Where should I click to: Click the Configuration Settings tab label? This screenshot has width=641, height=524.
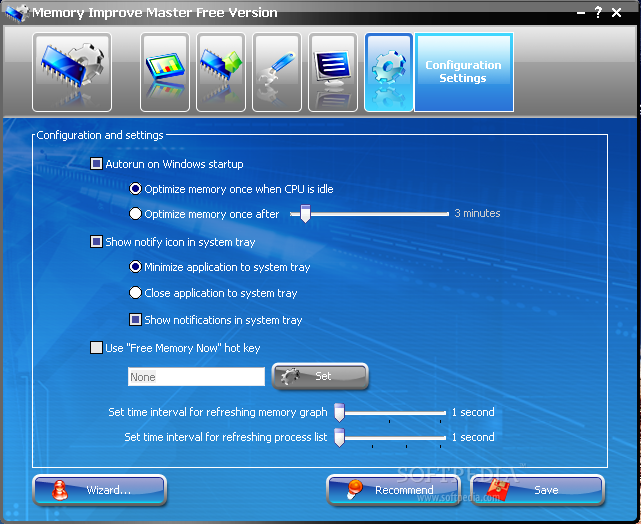(464, 72)
